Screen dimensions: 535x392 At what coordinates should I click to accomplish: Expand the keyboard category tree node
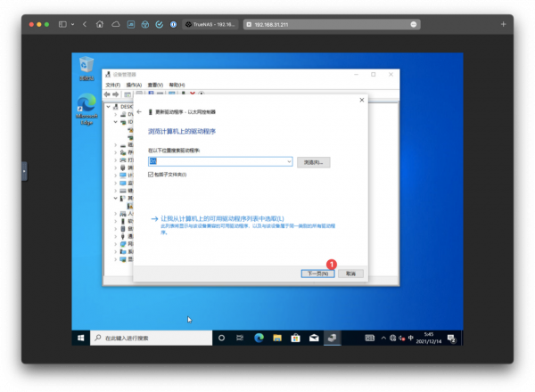point(116,191)
